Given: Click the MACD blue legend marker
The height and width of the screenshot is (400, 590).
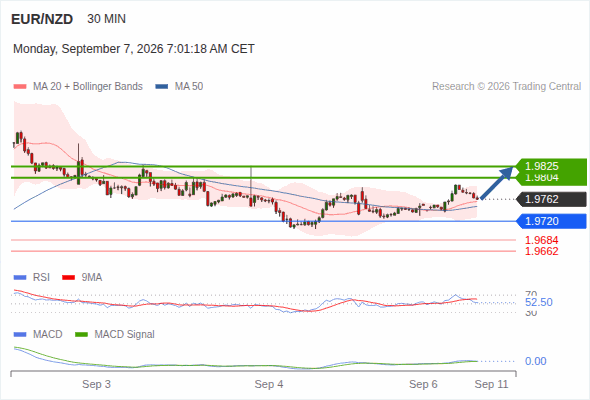Looking at the screenshot, I should pyautogui.click(x=20, y=335).
